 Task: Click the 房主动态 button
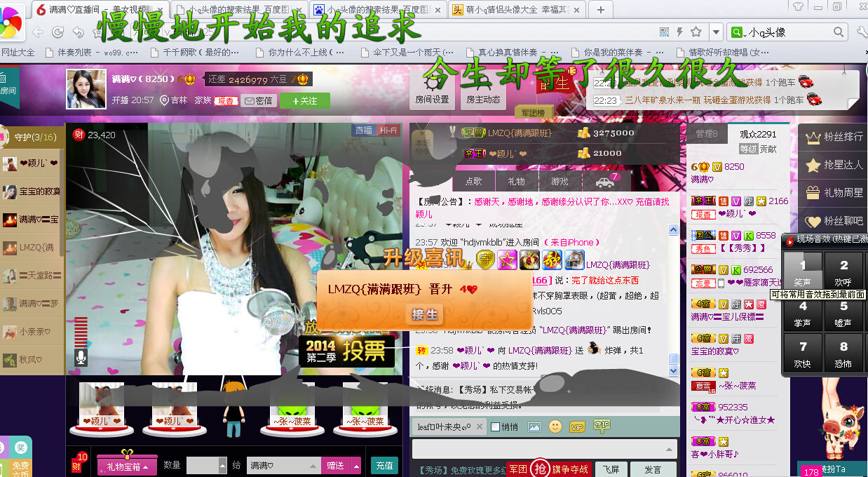tap(484, 90)
